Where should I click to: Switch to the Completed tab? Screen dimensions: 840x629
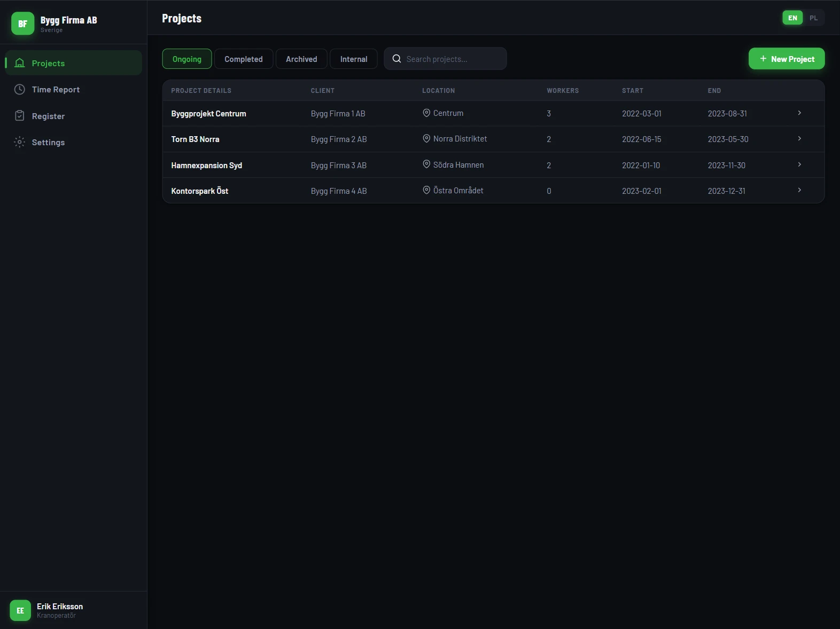point(244,59)
